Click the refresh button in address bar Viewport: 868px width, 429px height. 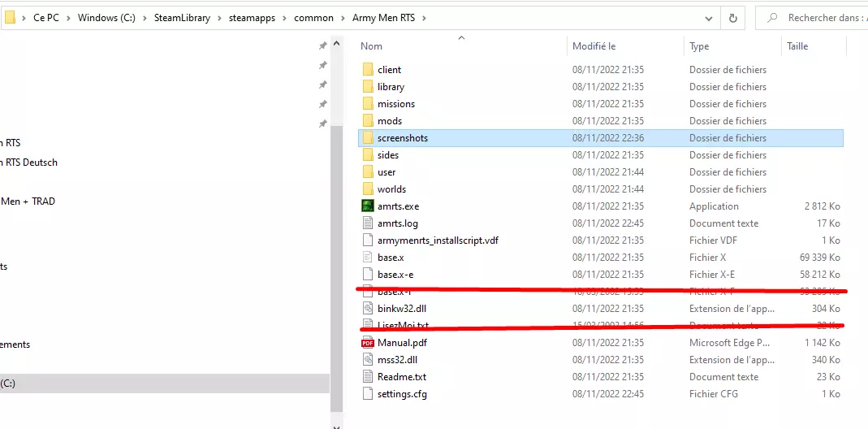733,18
